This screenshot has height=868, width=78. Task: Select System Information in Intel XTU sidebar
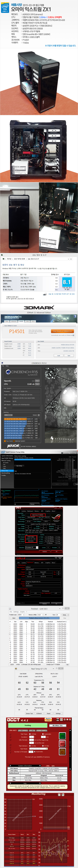7,456
